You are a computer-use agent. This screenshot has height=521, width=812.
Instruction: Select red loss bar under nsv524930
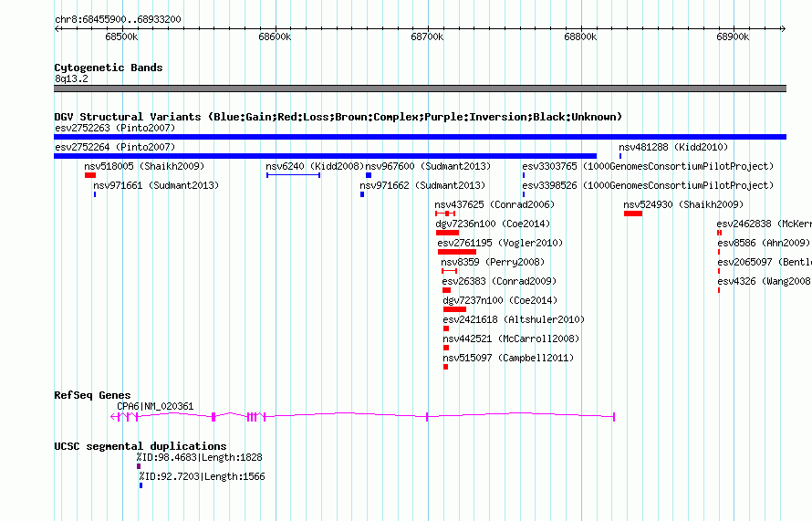point(633,214)
